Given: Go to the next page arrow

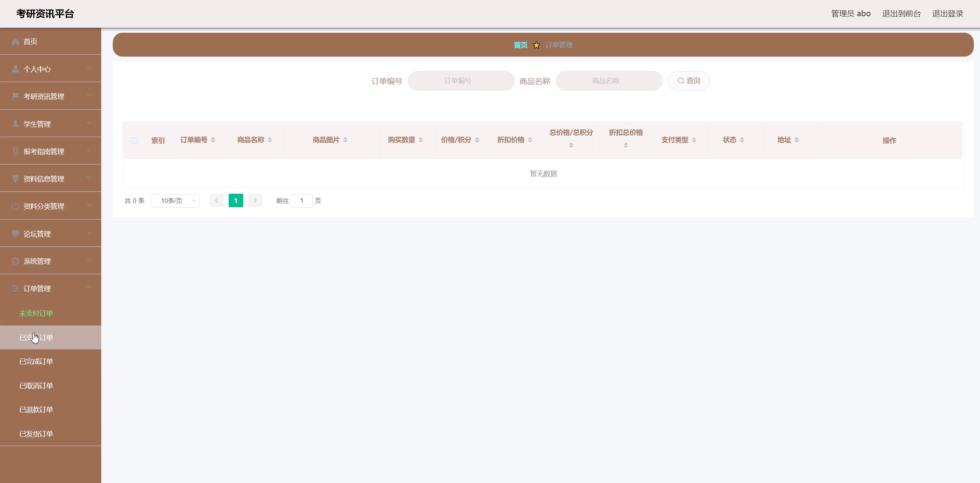Looking at the screenshot, I should click(255, 201).
